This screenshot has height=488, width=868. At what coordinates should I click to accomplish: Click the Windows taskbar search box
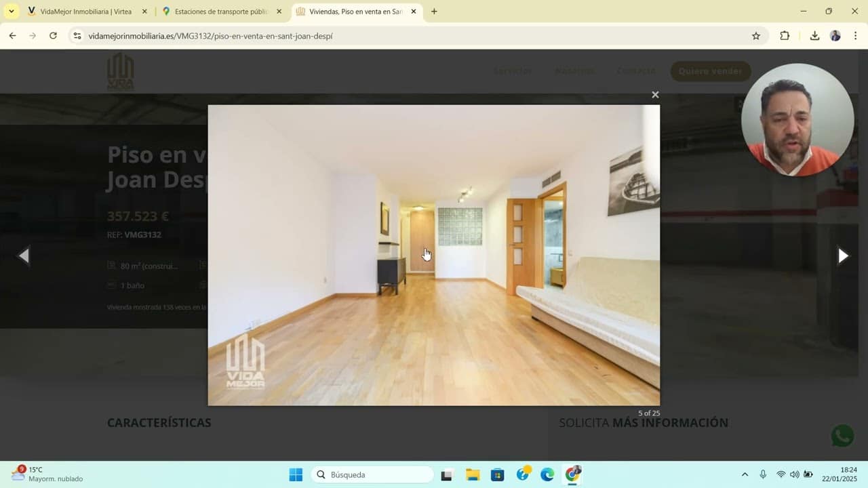[x=372, y=474]
